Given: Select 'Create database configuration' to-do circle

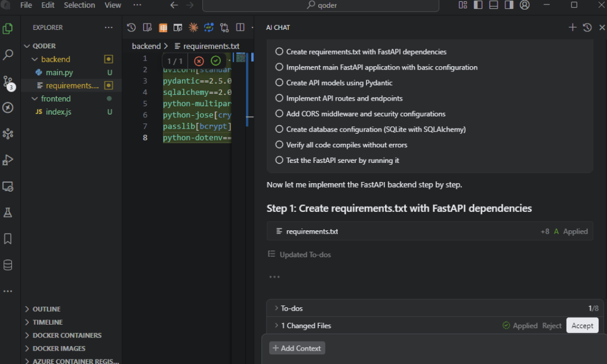Looking at the screenshot, I should pyautogui.click(x=279, y=129).
